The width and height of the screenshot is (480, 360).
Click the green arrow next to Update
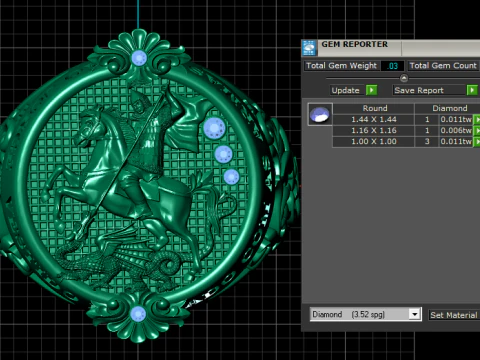371,90
